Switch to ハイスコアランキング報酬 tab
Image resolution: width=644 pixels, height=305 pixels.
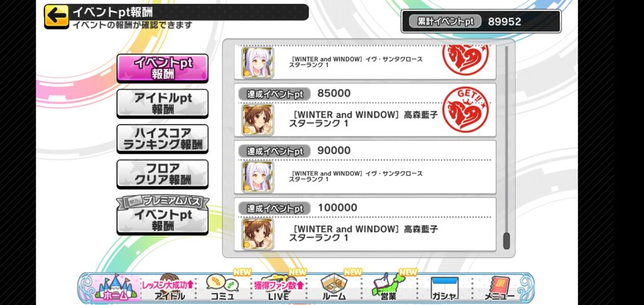click(162, 139)
